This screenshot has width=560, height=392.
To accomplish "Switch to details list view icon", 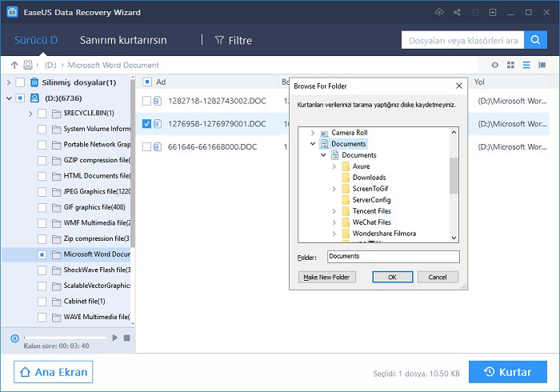I will coord(526,65).
